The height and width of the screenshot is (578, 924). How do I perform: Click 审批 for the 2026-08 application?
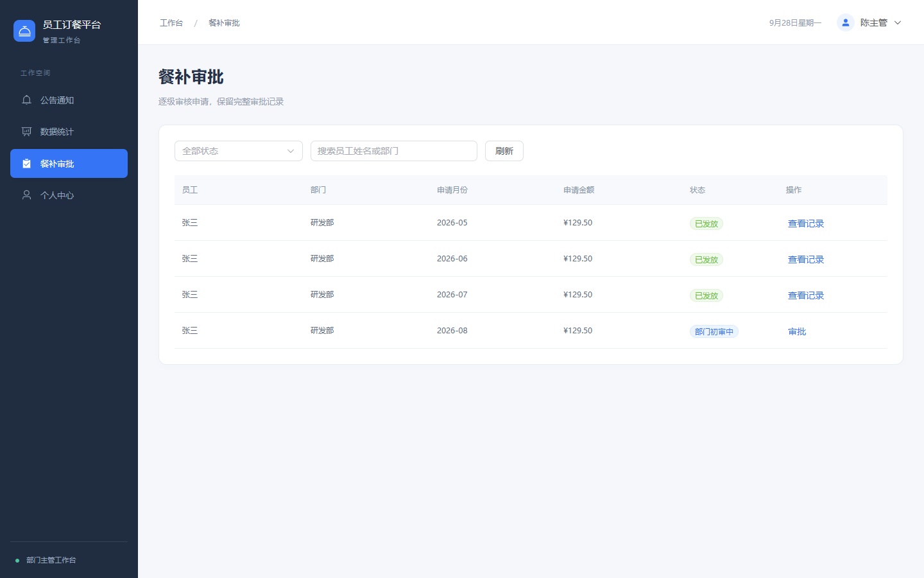[x=797, y=331]
